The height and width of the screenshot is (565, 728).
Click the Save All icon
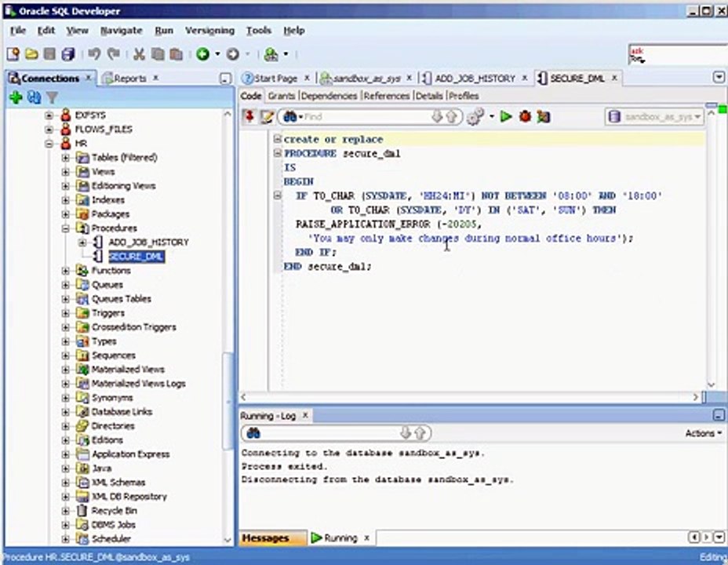(x=68, y=54)
